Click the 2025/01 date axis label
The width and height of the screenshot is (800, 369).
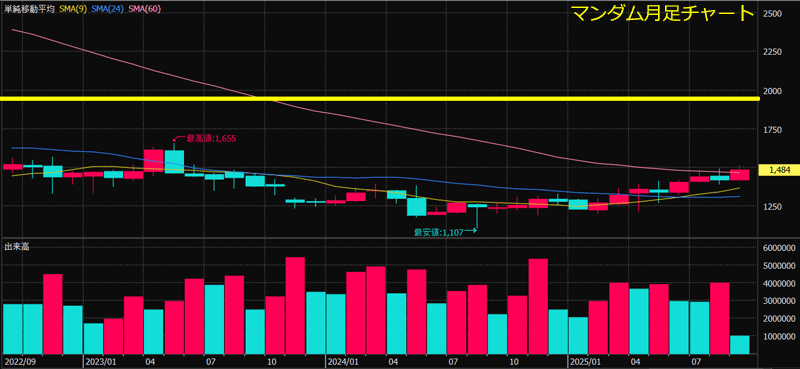[x=585, y=361]
